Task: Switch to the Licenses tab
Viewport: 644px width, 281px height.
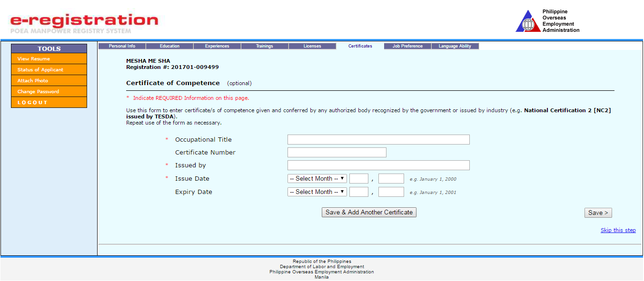Action: [x=312, y=46]
